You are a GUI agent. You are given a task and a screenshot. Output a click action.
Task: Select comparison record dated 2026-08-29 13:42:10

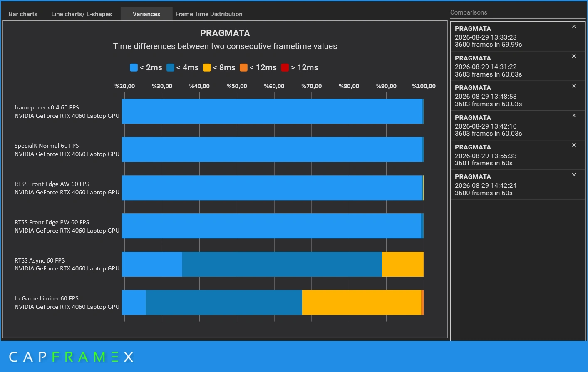pyautogui.click(x=517, y=125)
